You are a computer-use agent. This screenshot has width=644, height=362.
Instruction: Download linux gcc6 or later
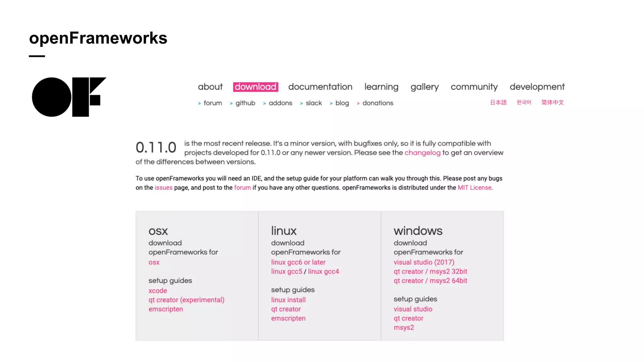298,262
